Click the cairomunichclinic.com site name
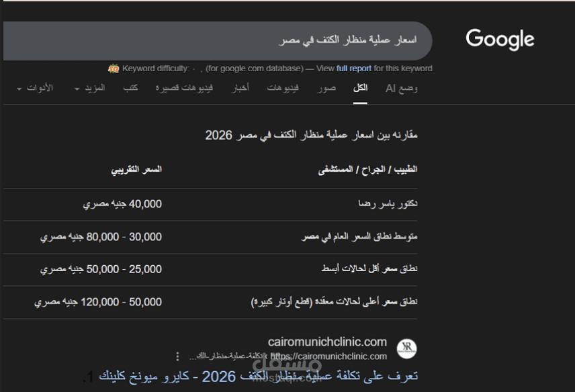This screenshot has width=575, height=392. pos(327,342)
